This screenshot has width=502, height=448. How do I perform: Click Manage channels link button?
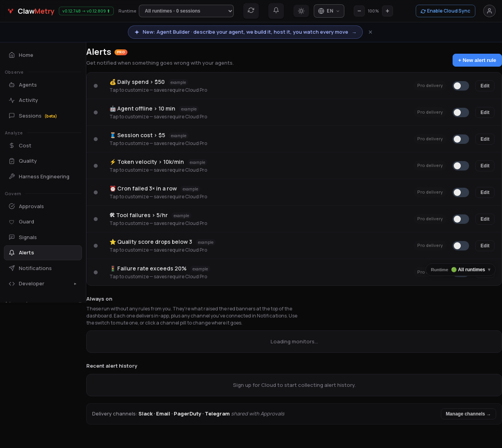click(468, 414)
